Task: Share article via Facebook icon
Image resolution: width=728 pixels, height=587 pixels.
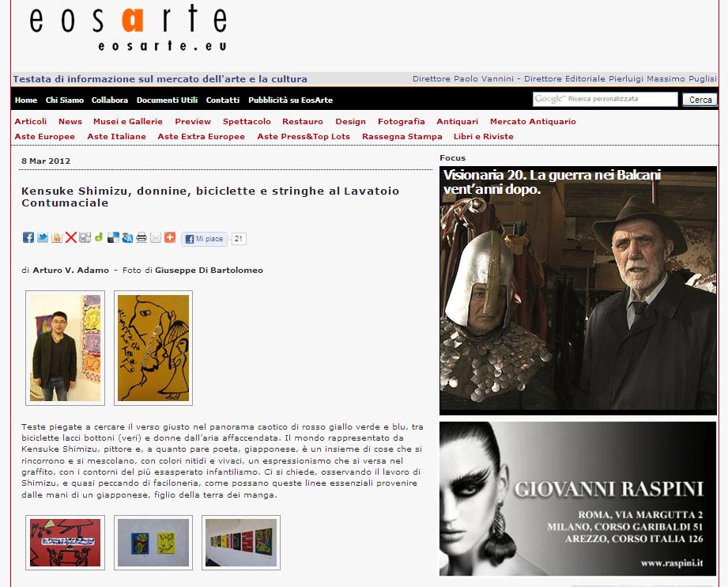Action: click(28, 237)
